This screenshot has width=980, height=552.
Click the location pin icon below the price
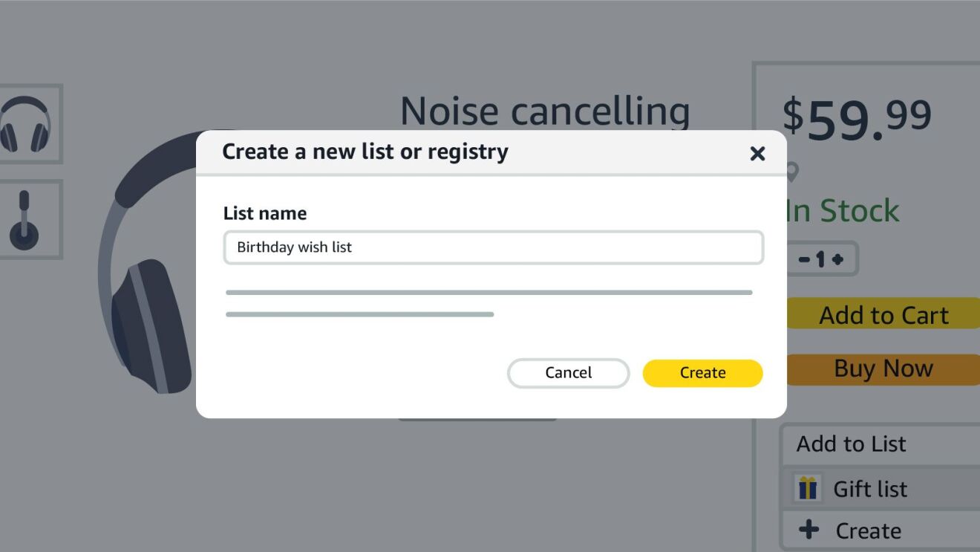click(792, 173)
